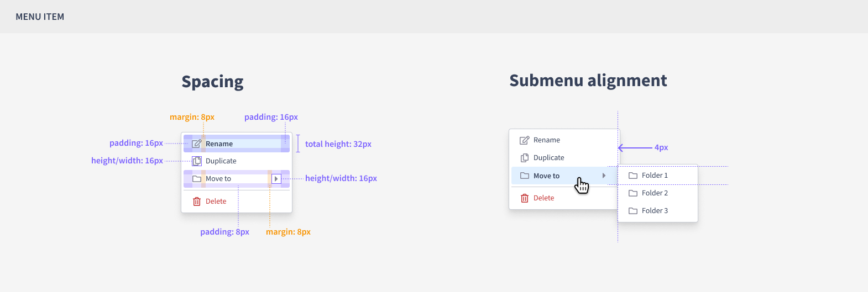The width and height of the screenshot is (868, 292).
Task: Click the "Spacing" heading
Action: tap(212, 82)
